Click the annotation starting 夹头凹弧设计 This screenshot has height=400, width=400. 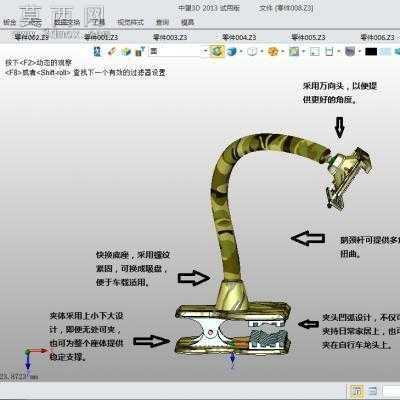(361, 331)
